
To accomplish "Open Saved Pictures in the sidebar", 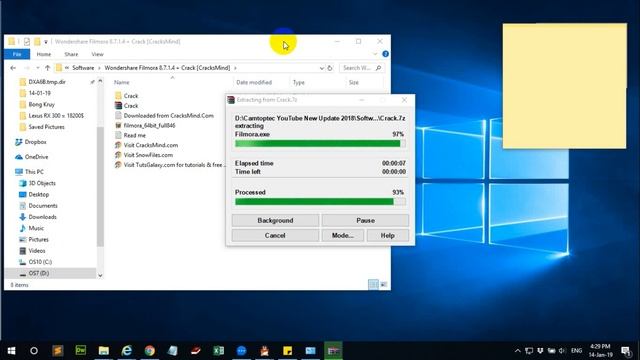I will [46, 127].
